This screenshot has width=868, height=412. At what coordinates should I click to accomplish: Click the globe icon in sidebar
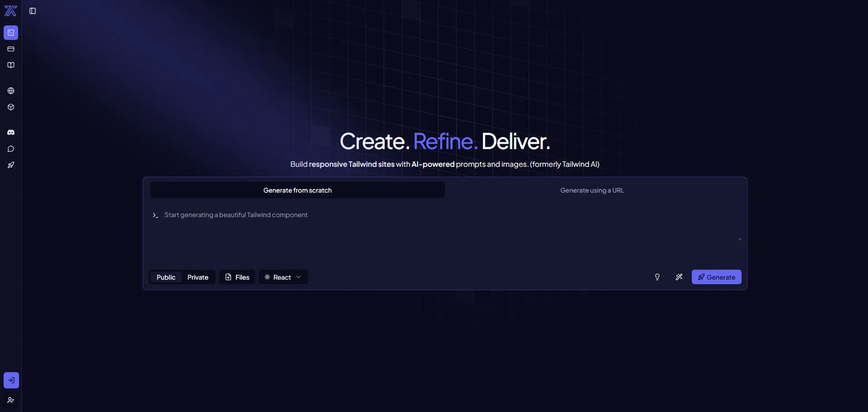(11, 91)
